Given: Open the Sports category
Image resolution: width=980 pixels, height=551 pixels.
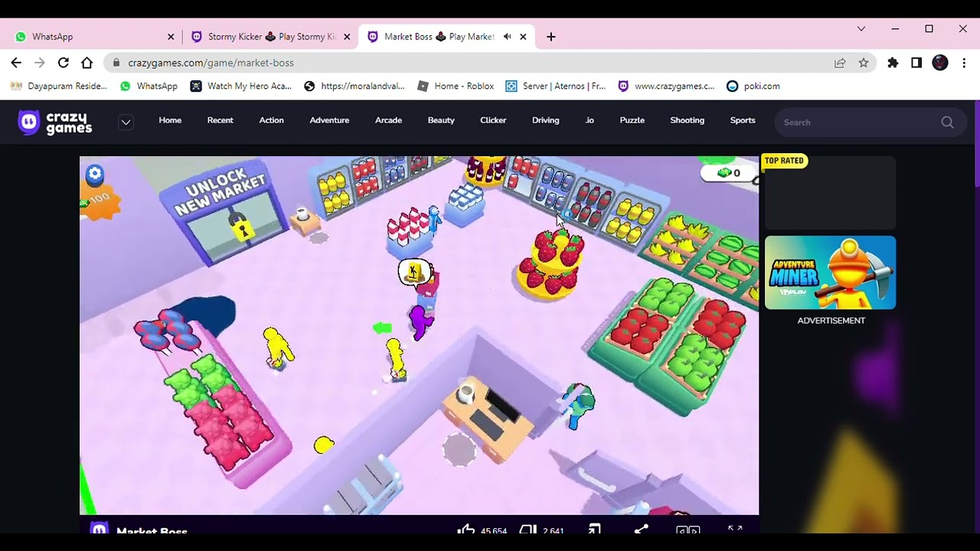Looking at the screenshot, I should (743, 120).
